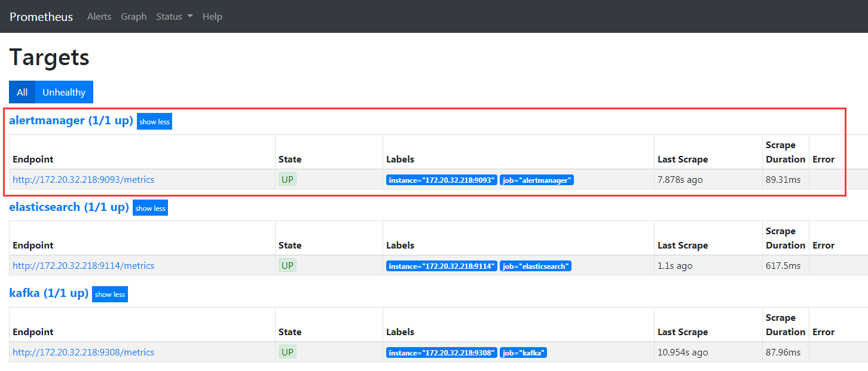Click the UP state badge for kafka

[287, 352]
